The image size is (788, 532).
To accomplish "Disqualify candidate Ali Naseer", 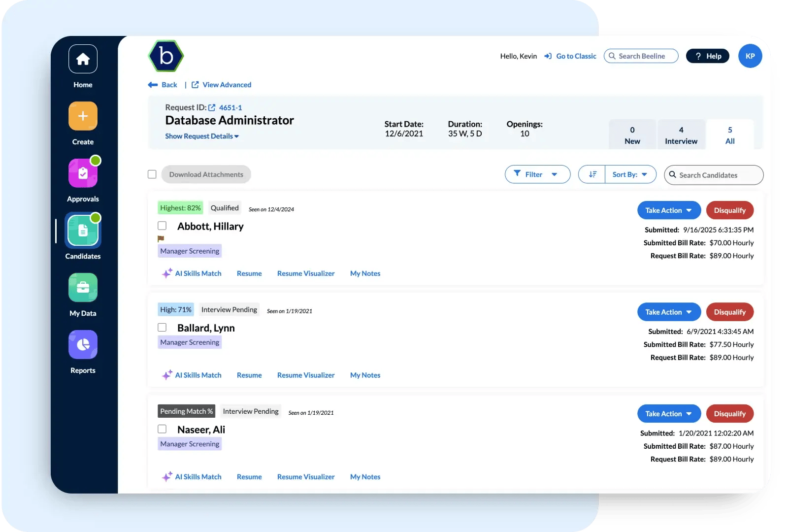I will tap(729, 414).
